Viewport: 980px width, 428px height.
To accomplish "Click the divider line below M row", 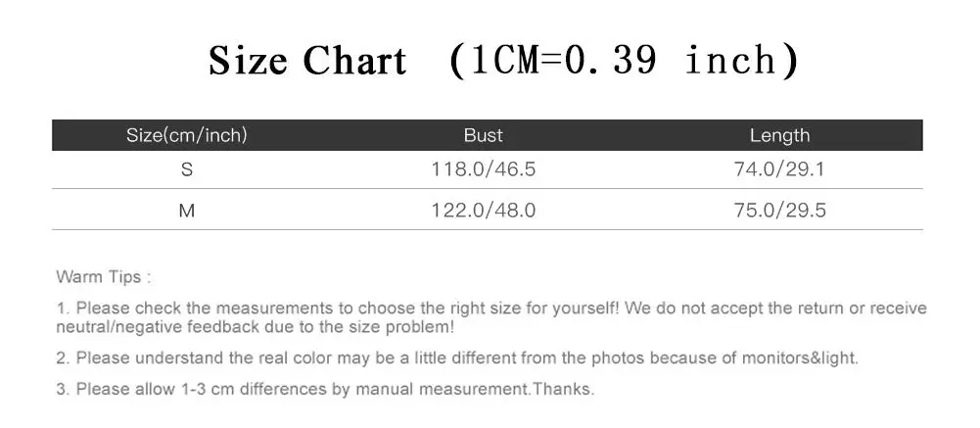I will point(487,230).
